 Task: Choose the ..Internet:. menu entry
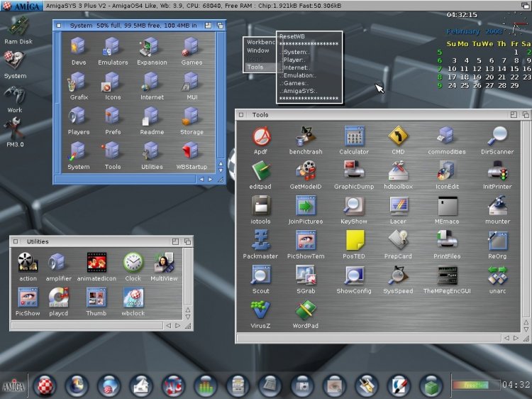tap(297, 67)
